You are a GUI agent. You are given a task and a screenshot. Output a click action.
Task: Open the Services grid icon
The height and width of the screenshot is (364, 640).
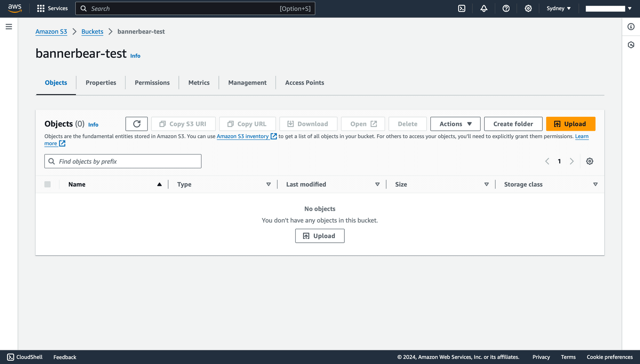click(41, 8)
